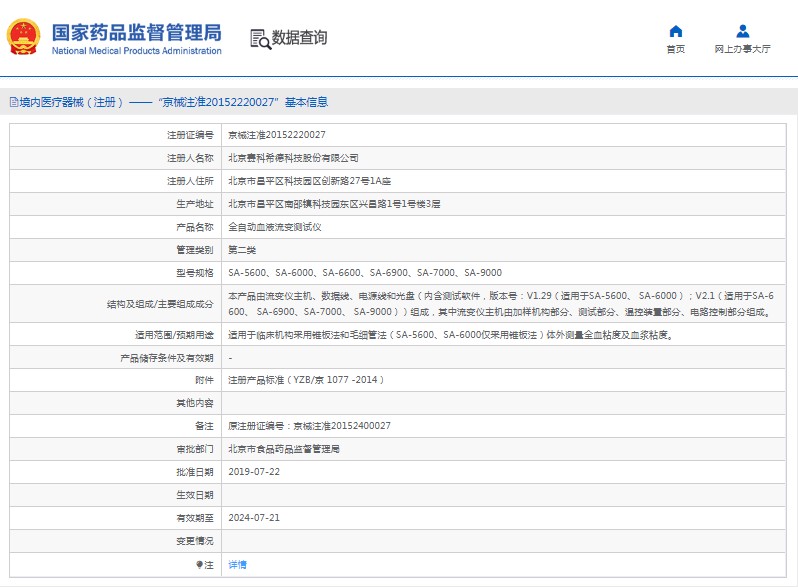Click the 附件 row label
This screenshot has width=798, height=587.
[x=204, y=380]
